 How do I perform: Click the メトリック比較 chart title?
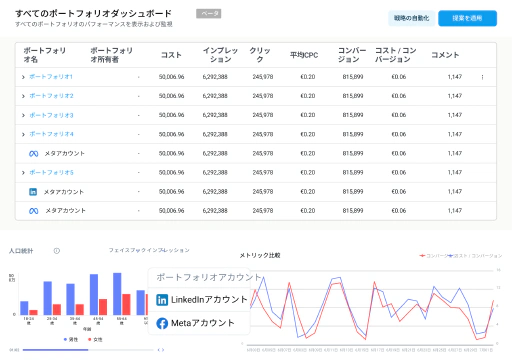coord(260,256)
